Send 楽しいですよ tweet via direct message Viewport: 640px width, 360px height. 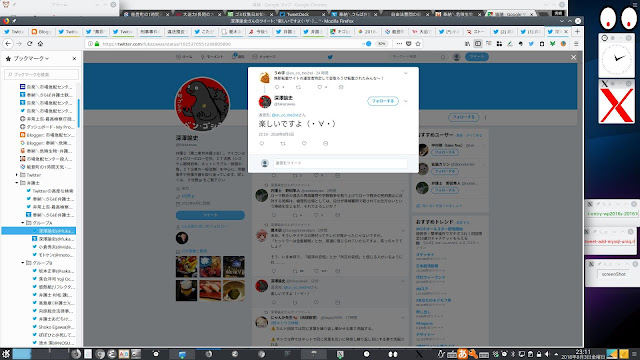[325, 143]
